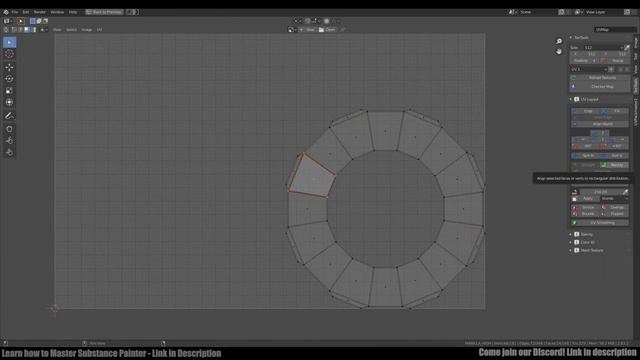Click the Overlap select button
The image size is (640, 360).
pyautogui.click(x=614, y=207)
